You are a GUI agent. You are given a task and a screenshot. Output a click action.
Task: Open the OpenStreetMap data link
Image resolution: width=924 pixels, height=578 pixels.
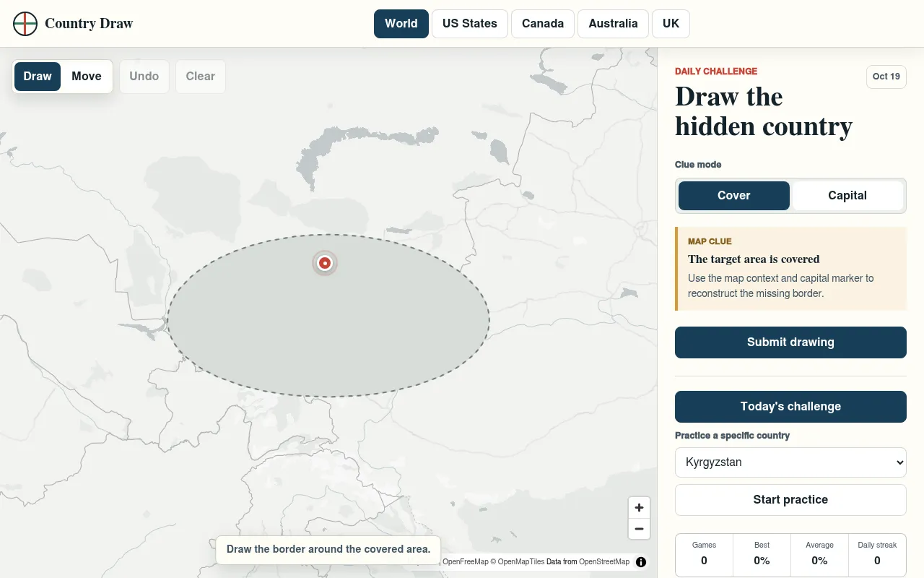[604, 562]
